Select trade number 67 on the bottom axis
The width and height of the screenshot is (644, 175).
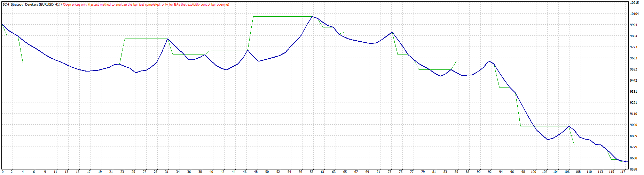click(356, 172)
